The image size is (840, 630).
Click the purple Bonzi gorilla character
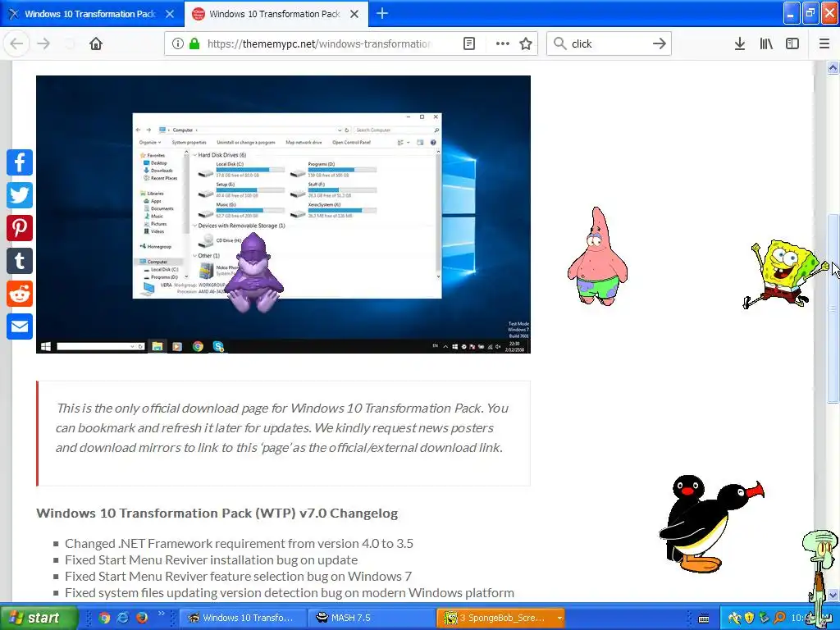pyautogui.click(x=254, y=272)
